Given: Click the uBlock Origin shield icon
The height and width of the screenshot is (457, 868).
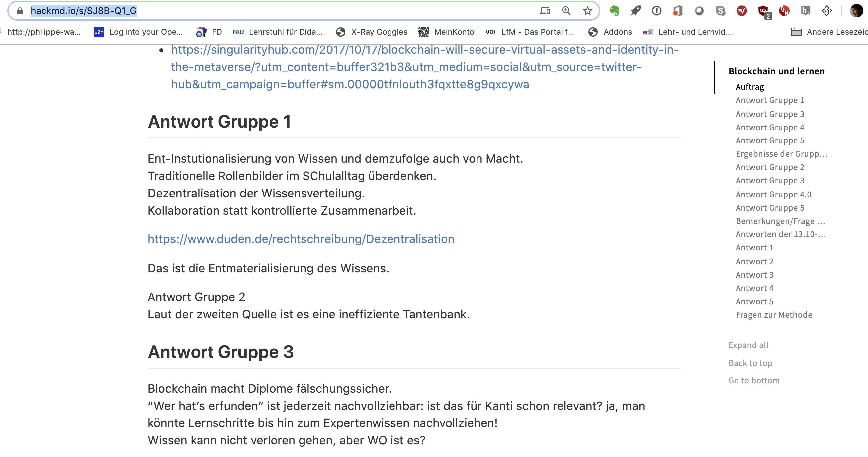Looking at the screenshot, I should 763,11.
